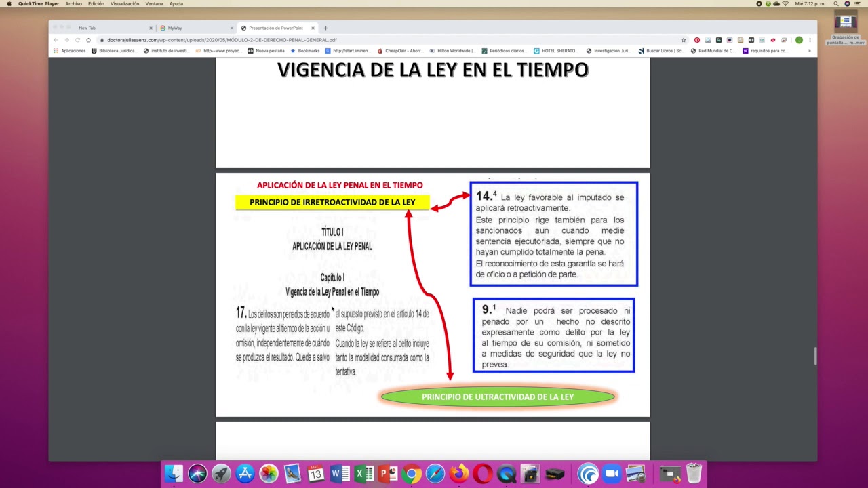Launch Microsoft Word from dock
The width and height of the screenshot is (868, 488).
pos(340,473)
